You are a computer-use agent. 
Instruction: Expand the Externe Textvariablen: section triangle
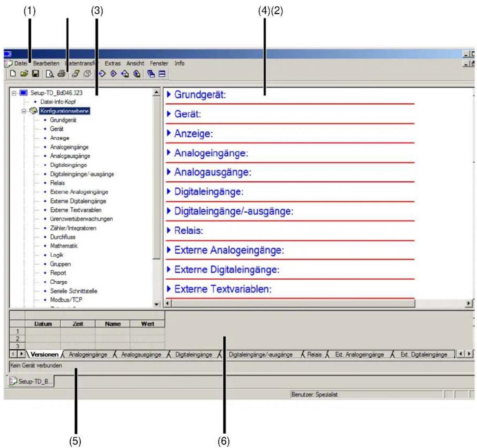[x=169, y=289]
